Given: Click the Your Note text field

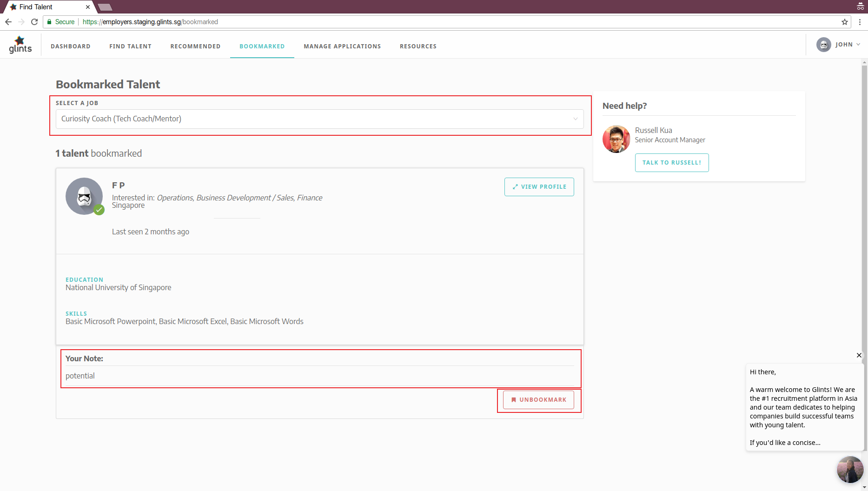Looking at the screenshot, I should click(319, 376).
